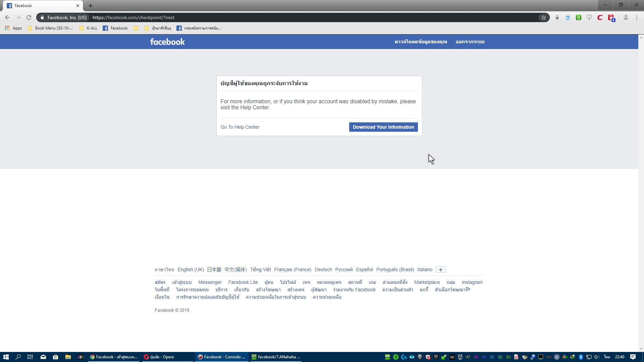Switch to the Facebook browser tab
The image size is (644, 362).
(43, 6)
